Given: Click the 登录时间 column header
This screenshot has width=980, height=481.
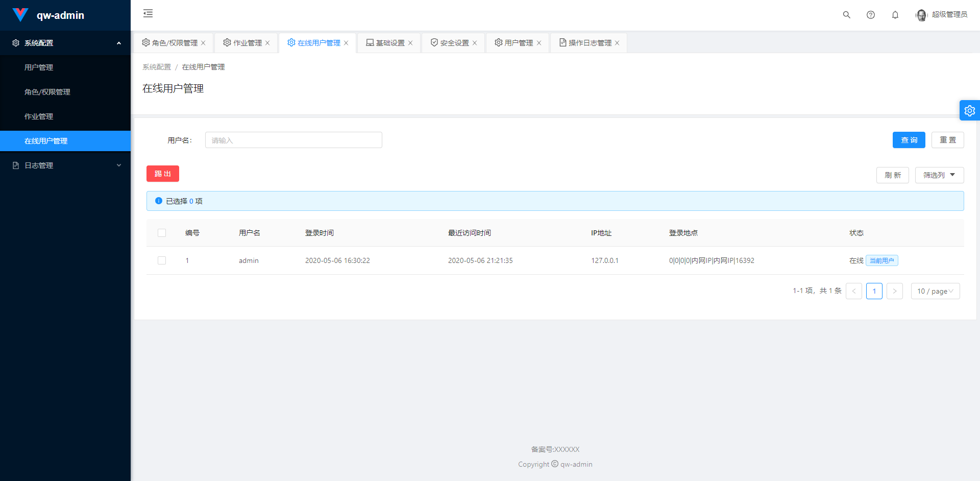Looking at the screenshot, I should (320, 233).
